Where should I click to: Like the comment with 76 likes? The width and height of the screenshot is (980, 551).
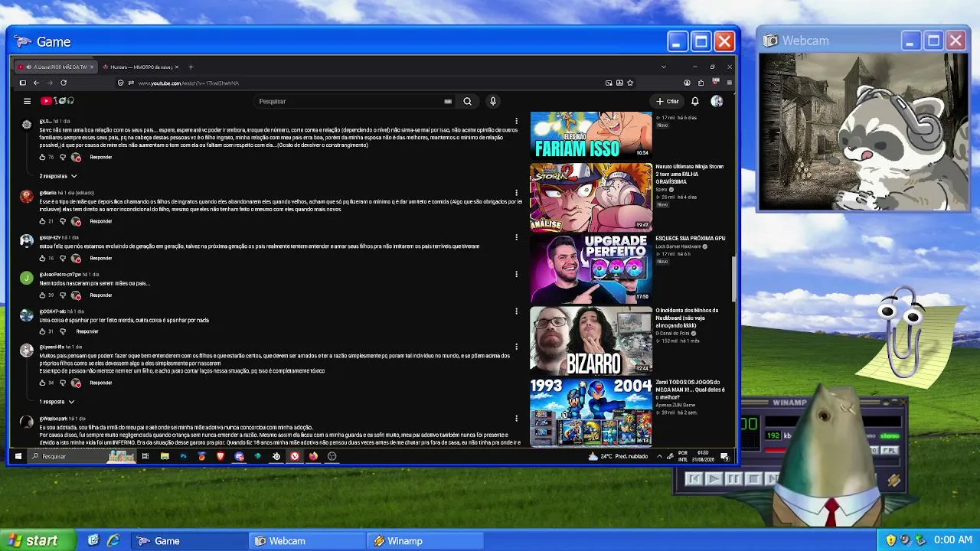tap(42, 157)
